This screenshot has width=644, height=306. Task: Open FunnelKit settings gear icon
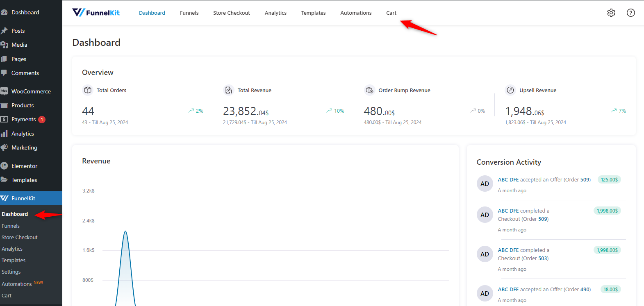point(611,13)
